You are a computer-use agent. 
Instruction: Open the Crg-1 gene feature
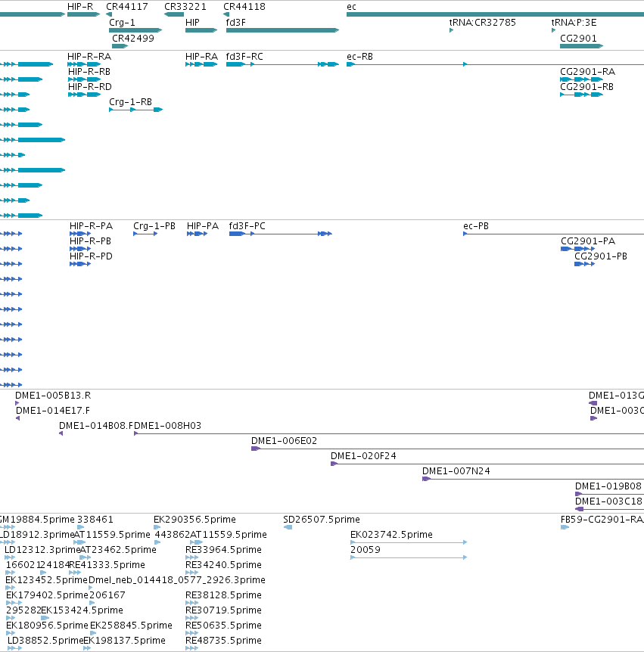(135, 30)
